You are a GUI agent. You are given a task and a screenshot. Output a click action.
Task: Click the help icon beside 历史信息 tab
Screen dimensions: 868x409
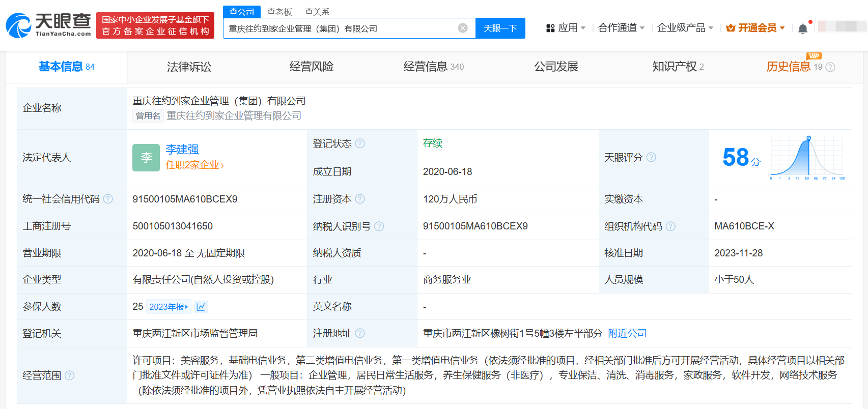(x=830, y=67)
